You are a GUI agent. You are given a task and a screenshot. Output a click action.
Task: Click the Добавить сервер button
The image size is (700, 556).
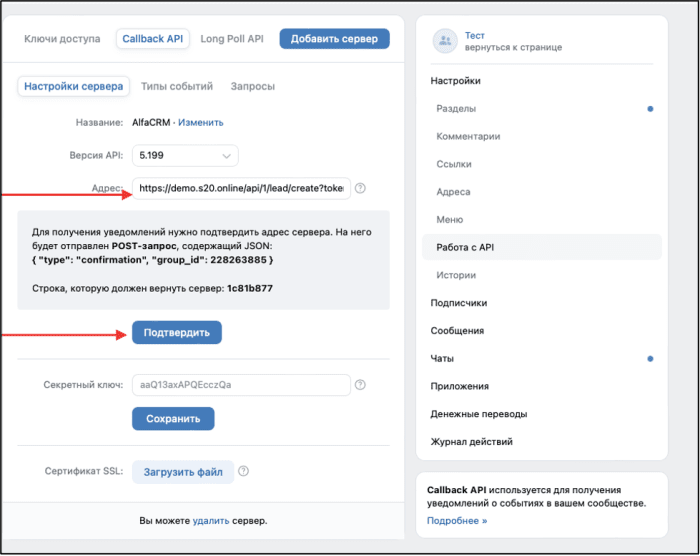(x=334, y=39)
